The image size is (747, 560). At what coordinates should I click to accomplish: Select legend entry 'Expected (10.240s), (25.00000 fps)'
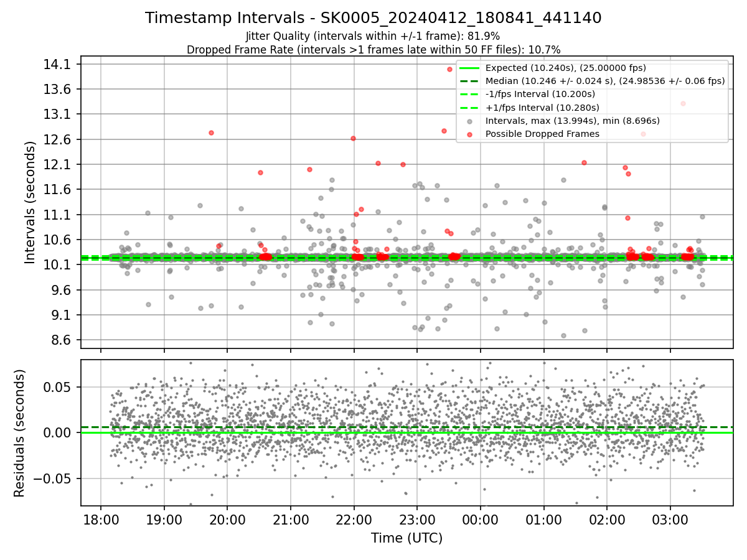coord(566,68)
